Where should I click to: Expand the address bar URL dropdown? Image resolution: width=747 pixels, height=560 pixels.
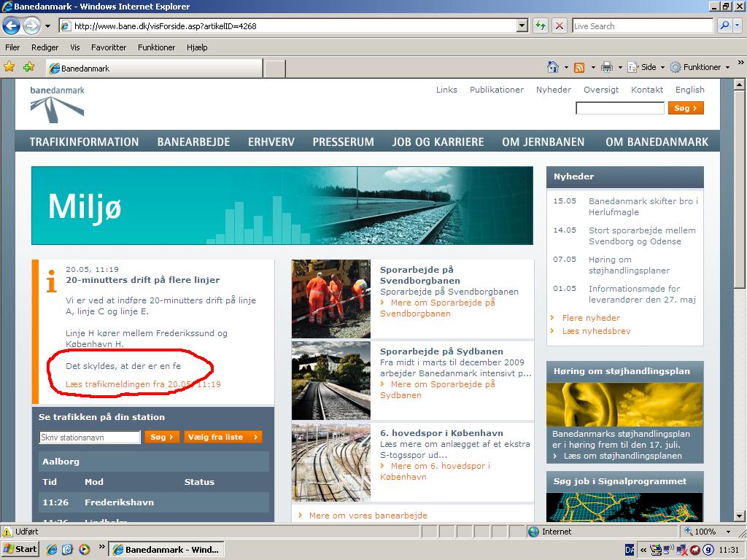point(522,26)
